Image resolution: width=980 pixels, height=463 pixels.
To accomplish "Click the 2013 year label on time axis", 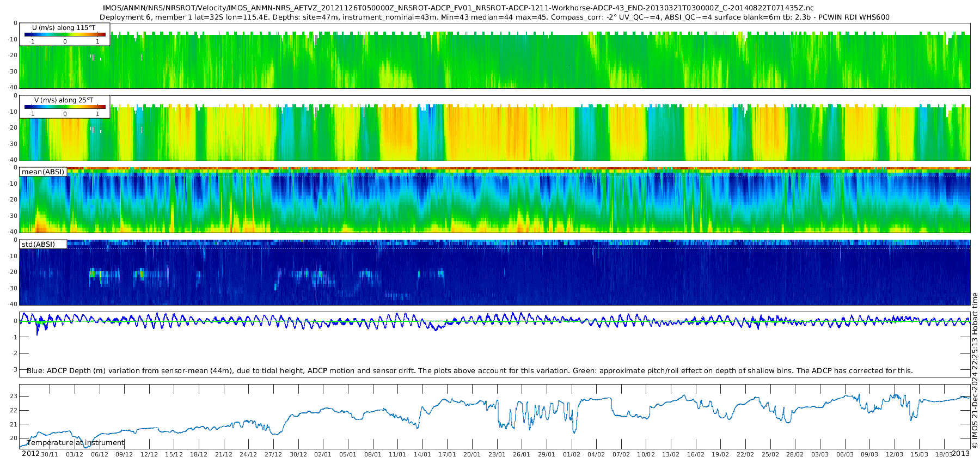I will click(x=960, y=454).
